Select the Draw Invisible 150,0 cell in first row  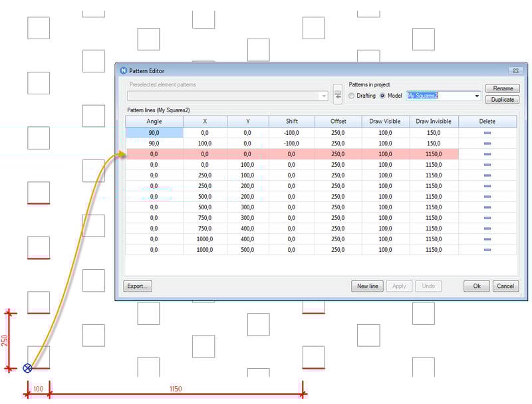pyautogui.click(x=434, y=133)
